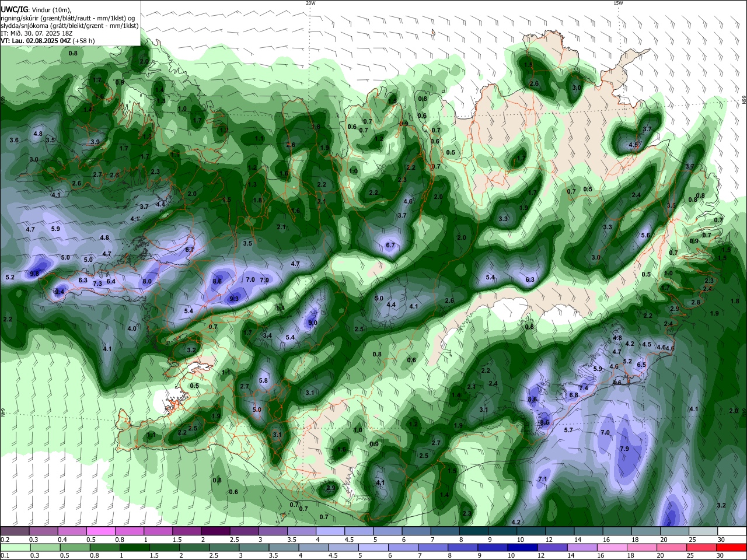Click the 7.9 precipitation value

624,449
